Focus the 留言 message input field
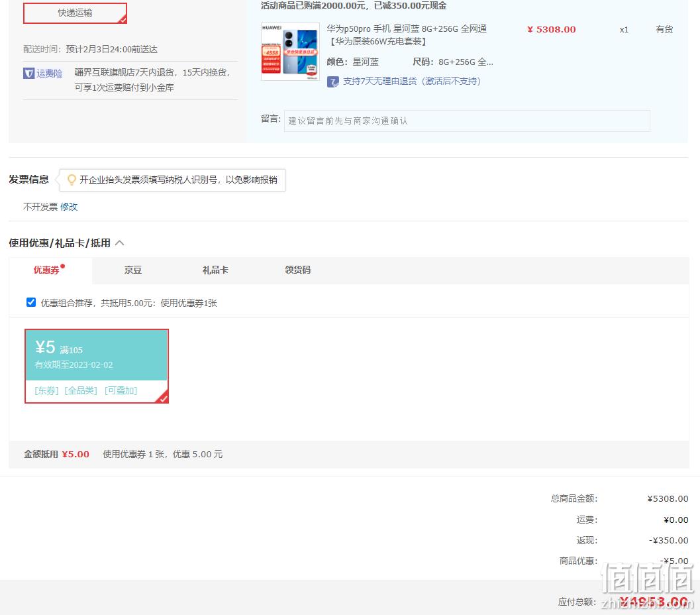700x615 pixels. [467, 121]
